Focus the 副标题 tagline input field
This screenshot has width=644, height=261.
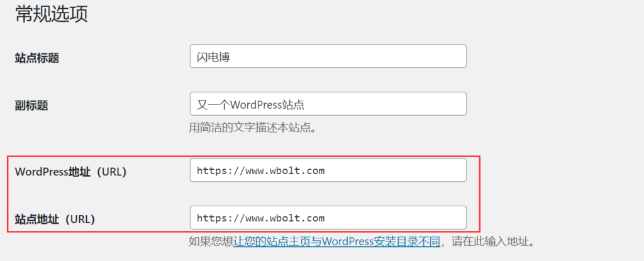pos(328,104)
